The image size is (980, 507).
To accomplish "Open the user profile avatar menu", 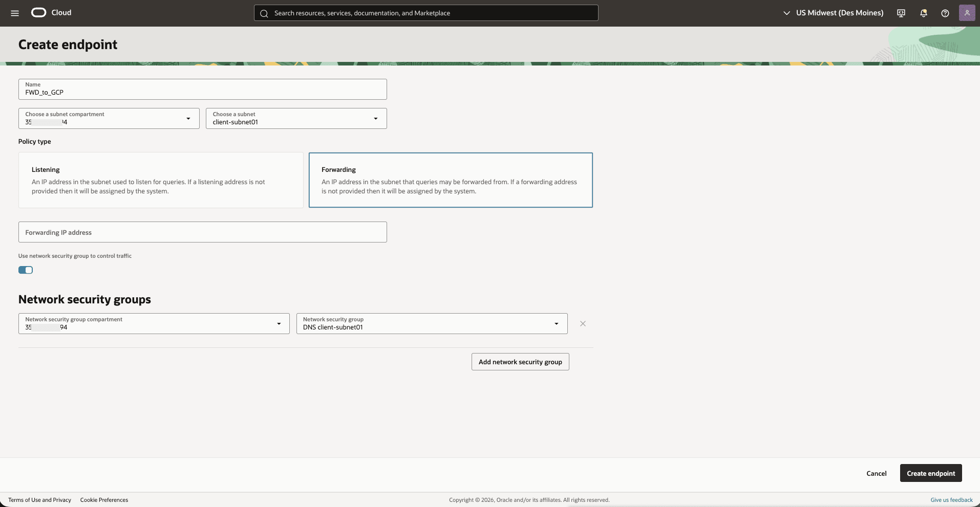I will point(967,13).
